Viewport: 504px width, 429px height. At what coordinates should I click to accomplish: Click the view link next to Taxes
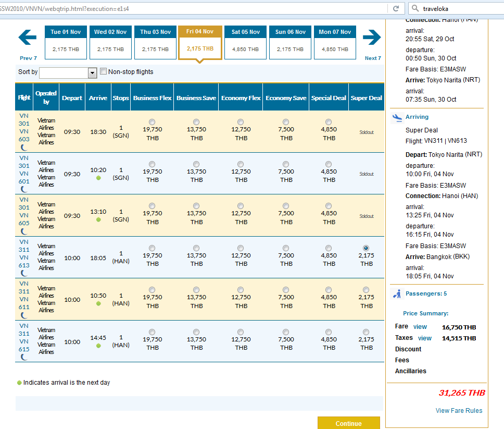(x=425, y=338)
